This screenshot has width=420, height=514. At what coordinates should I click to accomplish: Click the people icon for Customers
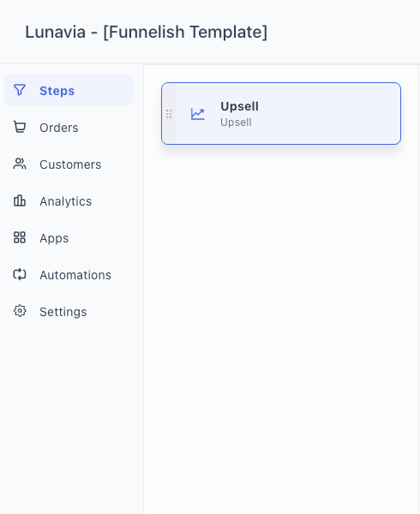tap(20, 164)
